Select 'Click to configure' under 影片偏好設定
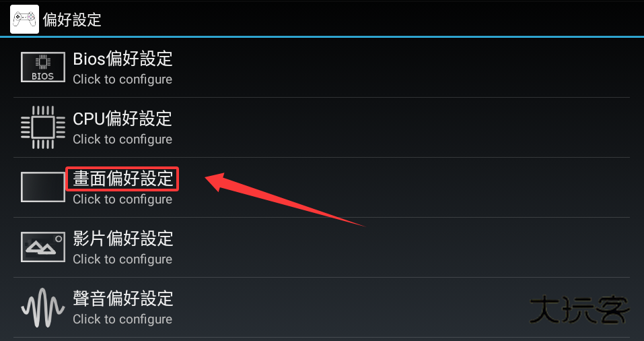Screen dimensions: 644x341 [x=122, y=259]
